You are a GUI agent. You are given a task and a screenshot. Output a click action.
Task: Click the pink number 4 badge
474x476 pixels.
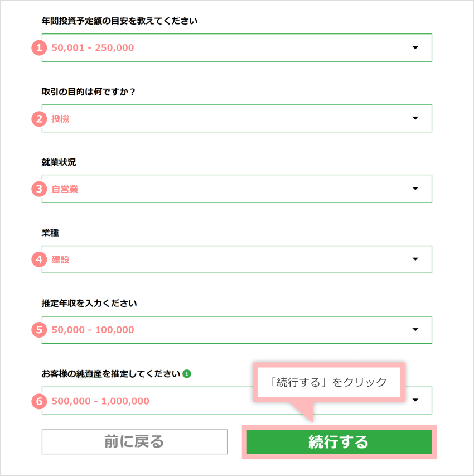point(38,259)
